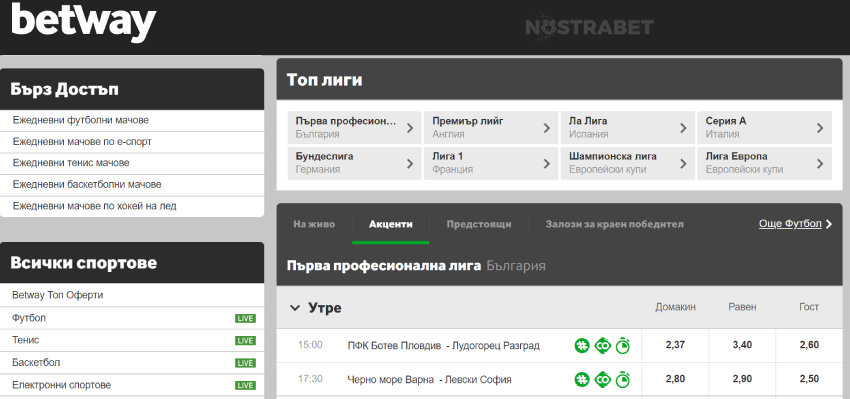Select the Акценти tab
This screenshot has height=399, width=850.
pos(390,224)
